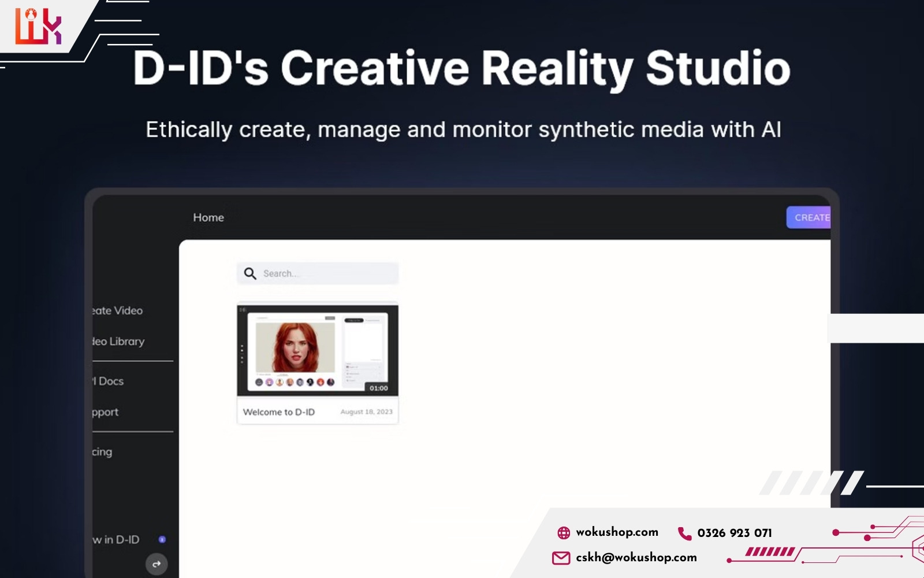
Task: Open API Docs sidebar item
Action: pos(108,381)
